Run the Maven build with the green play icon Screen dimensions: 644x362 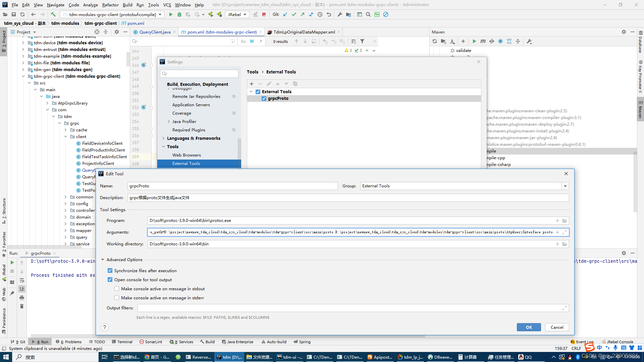[474, 41]
